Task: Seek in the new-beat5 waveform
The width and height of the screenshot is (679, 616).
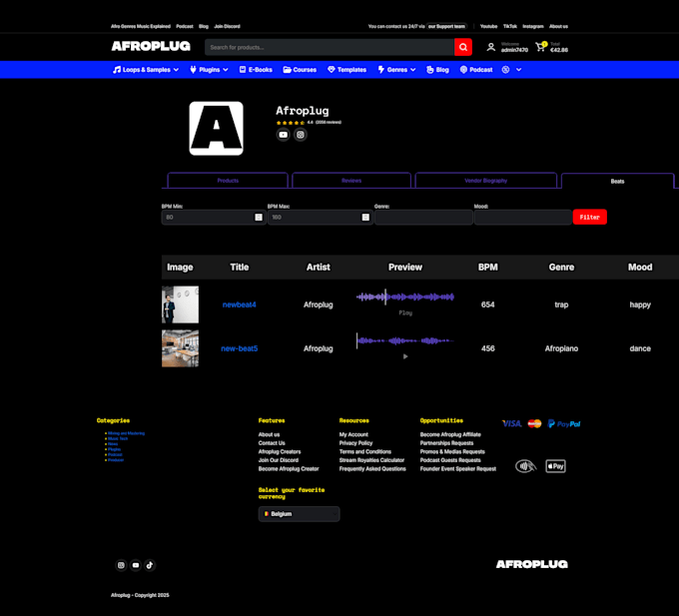Action: click(x=405, y=340)
